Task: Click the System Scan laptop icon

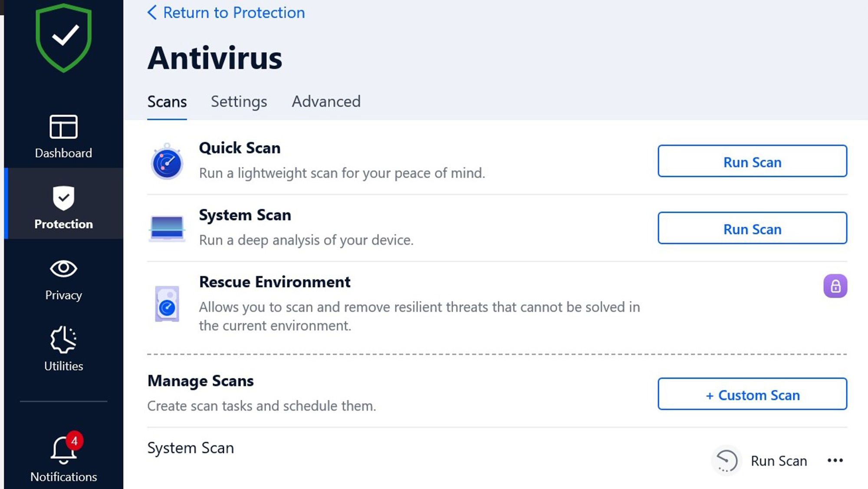Action: [x=167, y=228]
